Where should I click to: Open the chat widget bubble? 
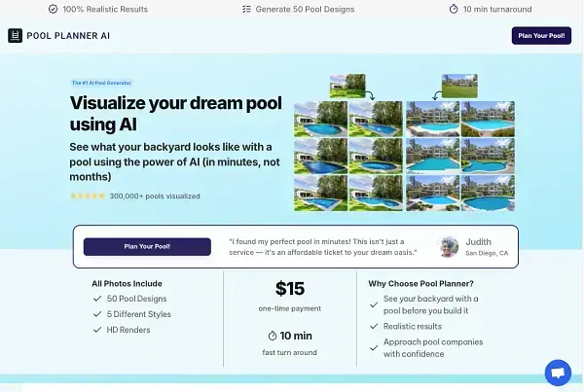pos(558,373)
